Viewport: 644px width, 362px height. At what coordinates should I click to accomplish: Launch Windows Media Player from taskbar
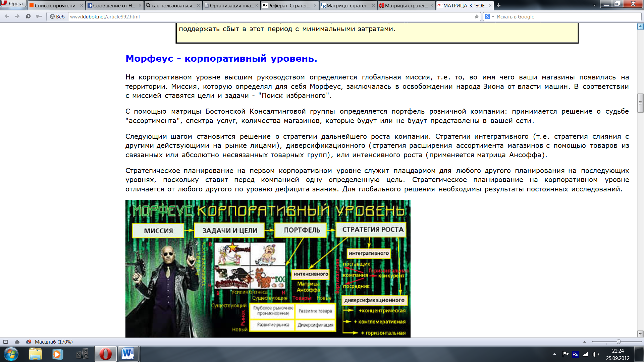click(57, 354)
